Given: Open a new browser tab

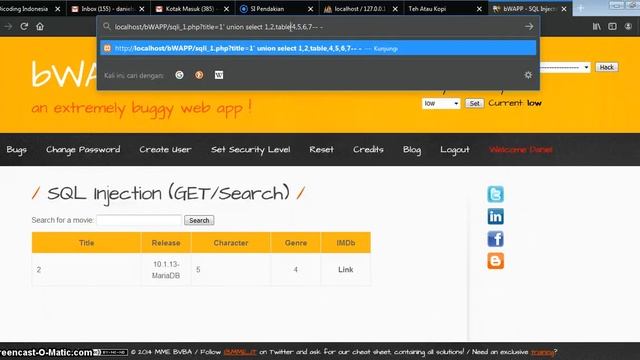Looking at the screenshot, I should [x=580, y=9].
